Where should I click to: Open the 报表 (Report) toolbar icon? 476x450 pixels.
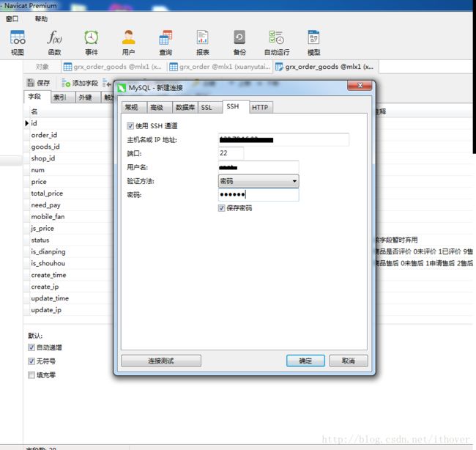coord(202,43)
